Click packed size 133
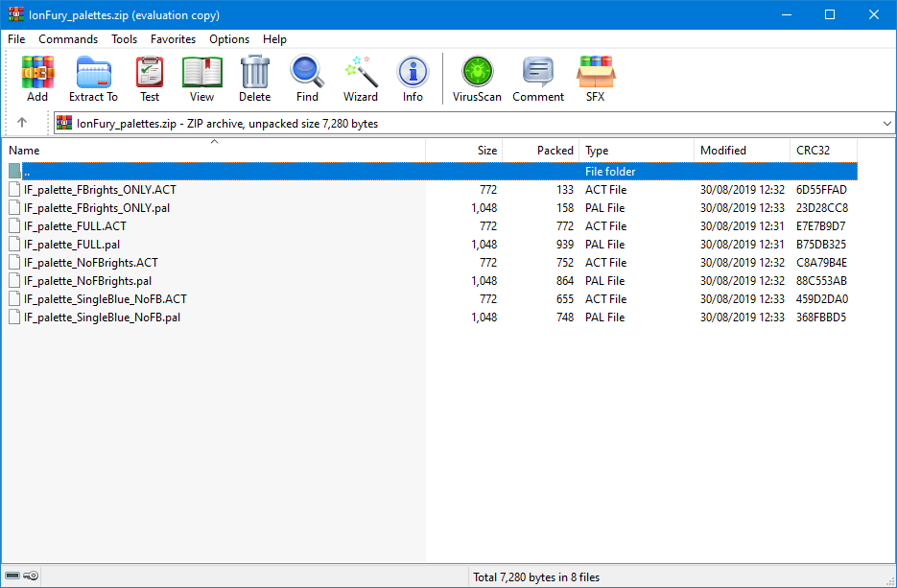 point(565,189)
